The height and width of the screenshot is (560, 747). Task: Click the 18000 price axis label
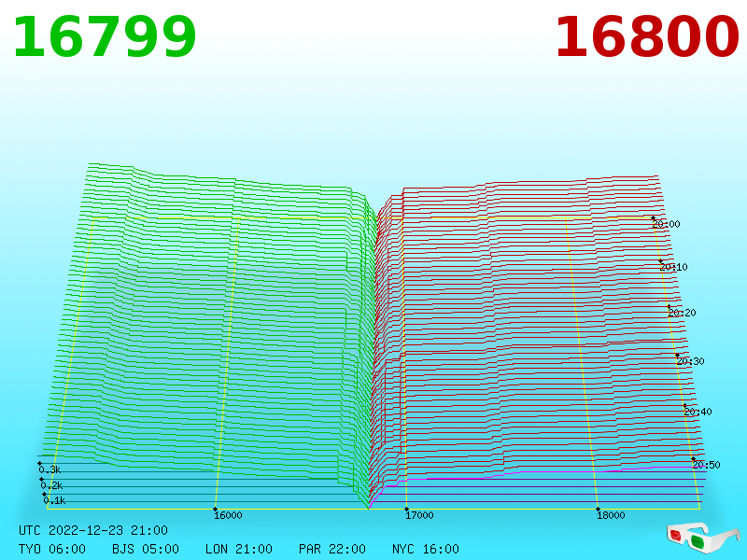click(611, 515)
